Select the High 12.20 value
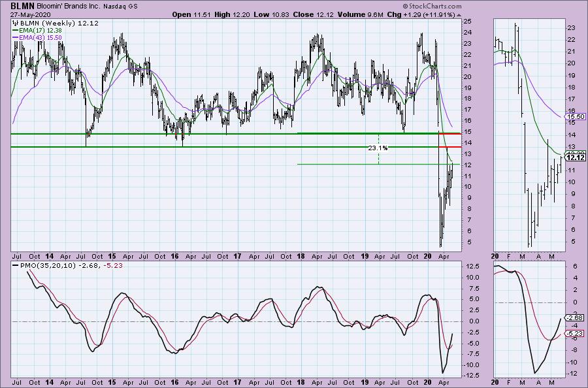Screen dimensions: 588x388 (231, 15)
